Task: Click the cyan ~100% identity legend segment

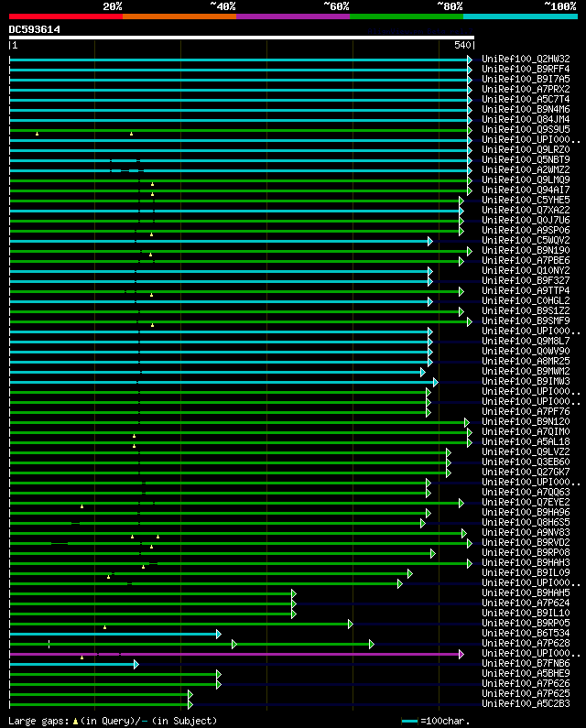Action: (520, 16)
